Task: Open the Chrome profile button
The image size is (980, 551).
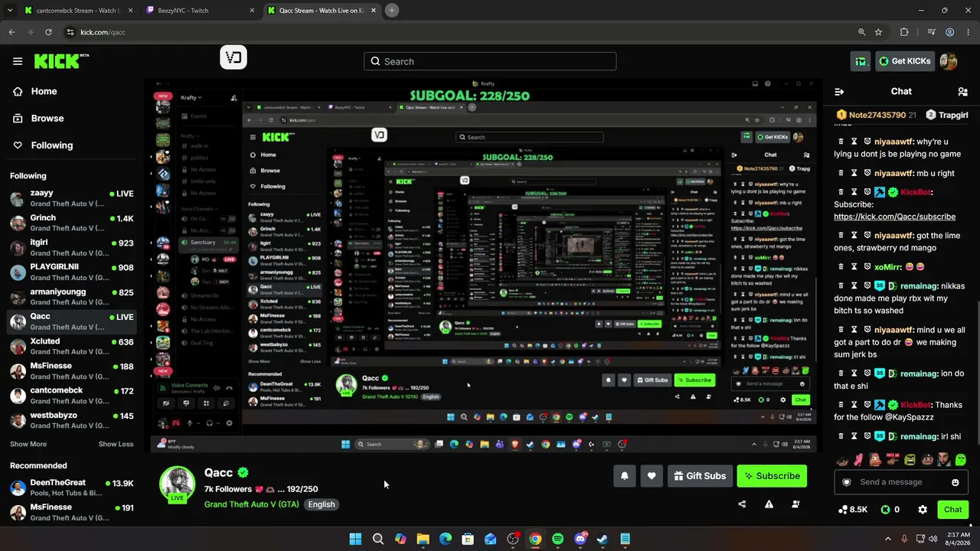Action: pyautogui.click(x=950, y=32)
